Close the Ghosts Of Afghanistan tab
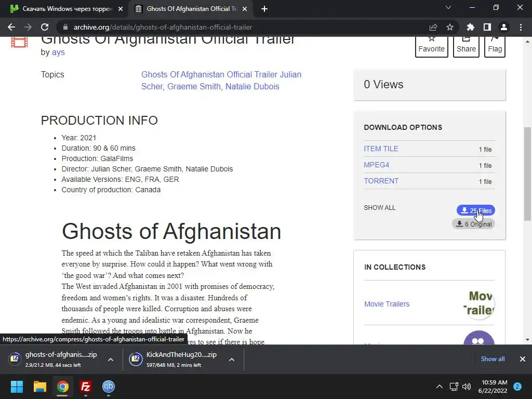532x399 pixels. pos(245,9)
